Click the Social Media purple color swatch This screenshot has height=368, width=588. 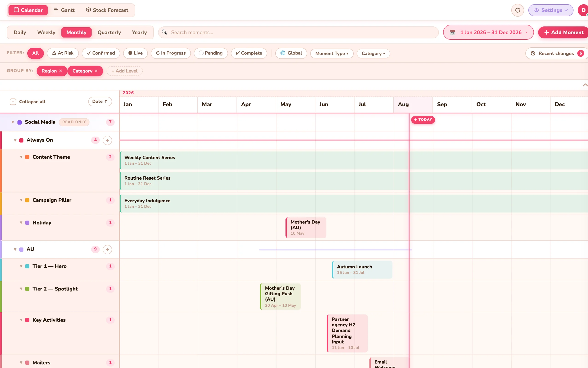click(x=20, y=122)
